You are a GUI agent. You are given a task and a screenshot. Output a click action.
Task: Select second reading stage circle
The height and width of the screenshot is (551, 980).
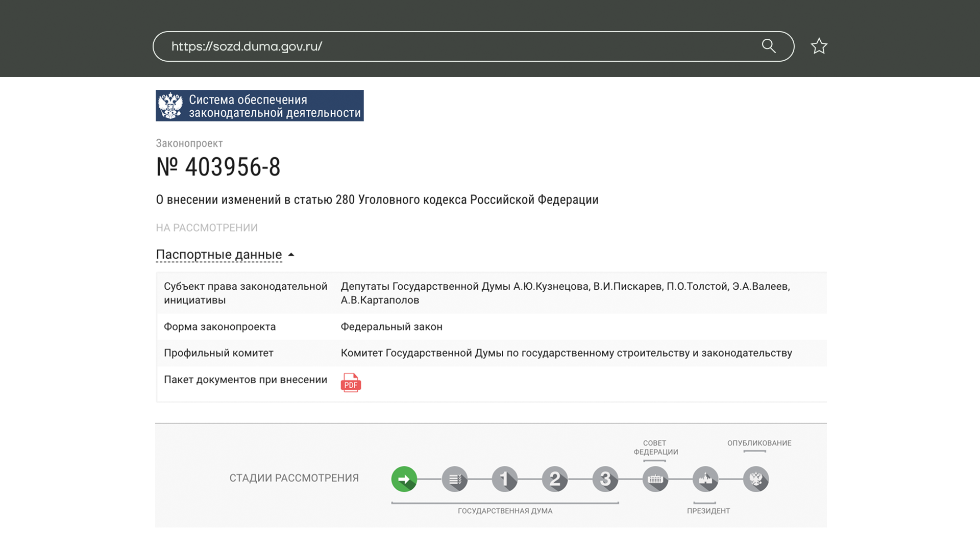[555, 479]
